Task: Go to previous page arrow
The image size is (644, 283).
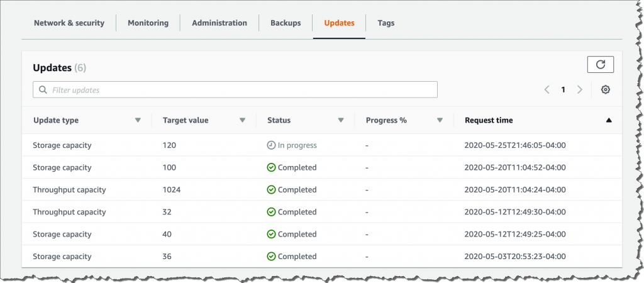Action: coord(547,90)
